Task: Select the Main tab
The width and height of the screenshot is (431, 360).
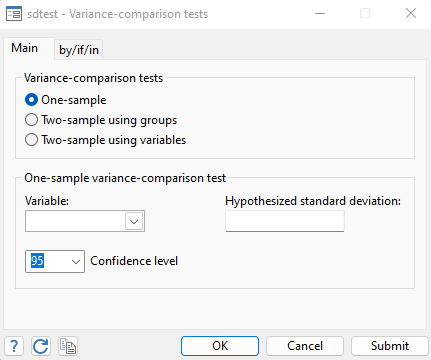Action: pyautogui.click(x=25, y=48)
